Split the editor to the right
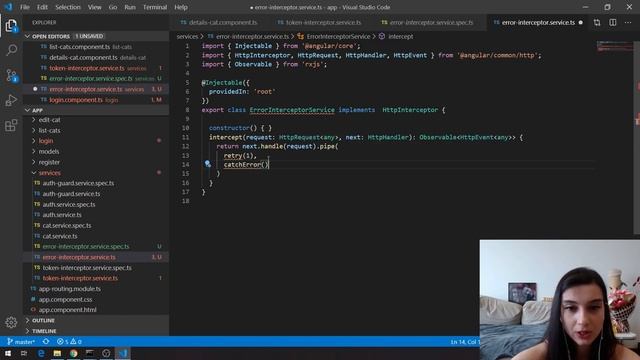640x360 pixels. click(x=613, y=23)
